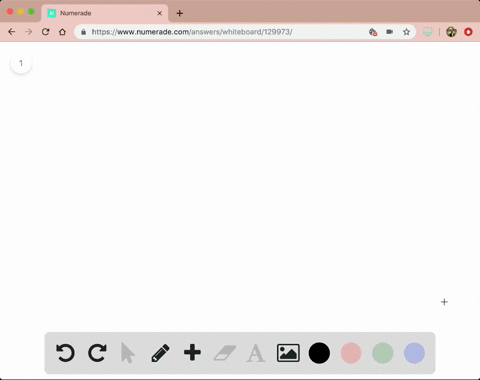Open whiteboard page 1 bubble
Viewport: 480px width, 380px height.
[x=21, y=63]
